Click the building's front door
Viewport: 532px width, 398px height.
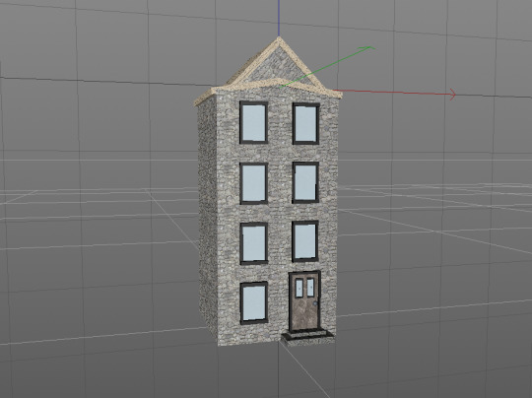tap(304, 300)
